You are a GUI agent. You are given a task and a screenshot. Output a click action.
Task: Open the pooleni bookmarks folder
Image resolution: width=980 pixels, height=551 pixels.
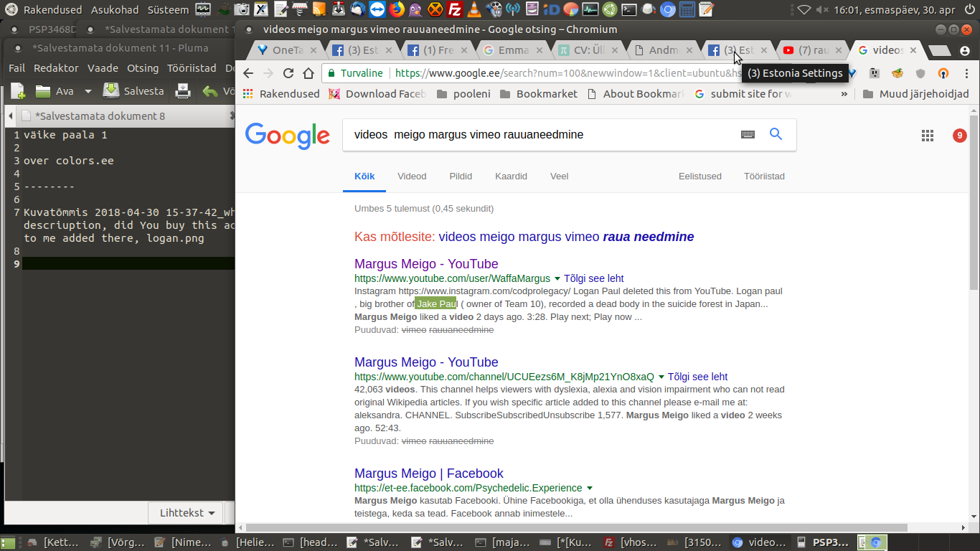tap(463, 94)
